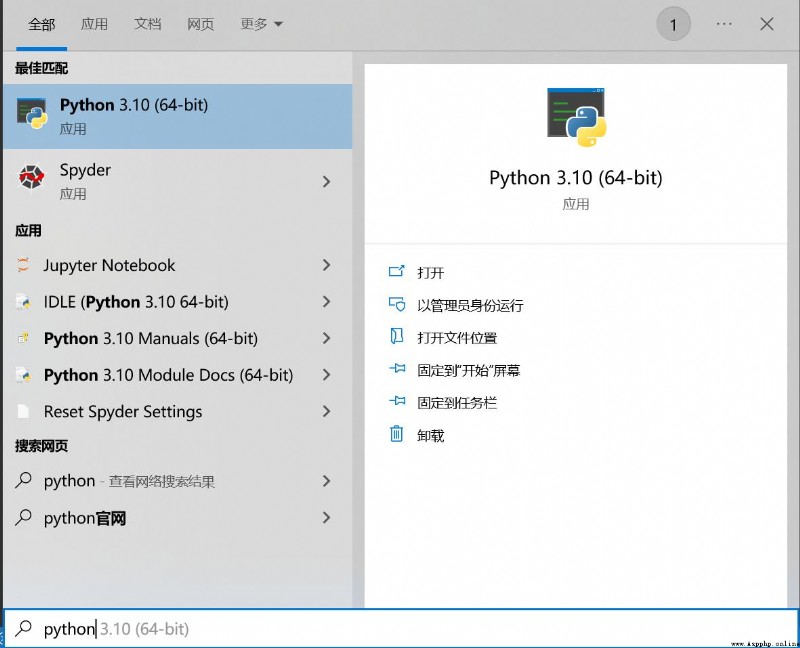800x648 pixels.
Task: Choose 打开 to launch Python
Action: (431, 272)
